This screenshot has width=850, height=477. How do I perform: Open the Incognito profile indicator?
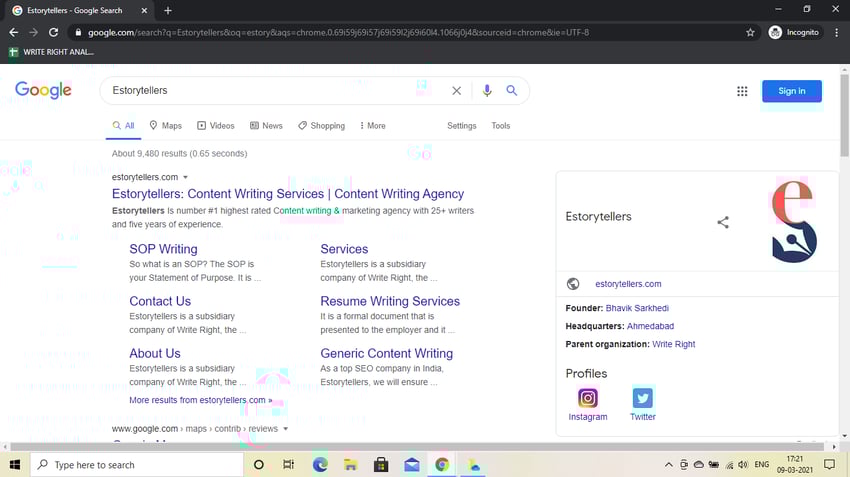pyautogui.click(x=794, y=33)
